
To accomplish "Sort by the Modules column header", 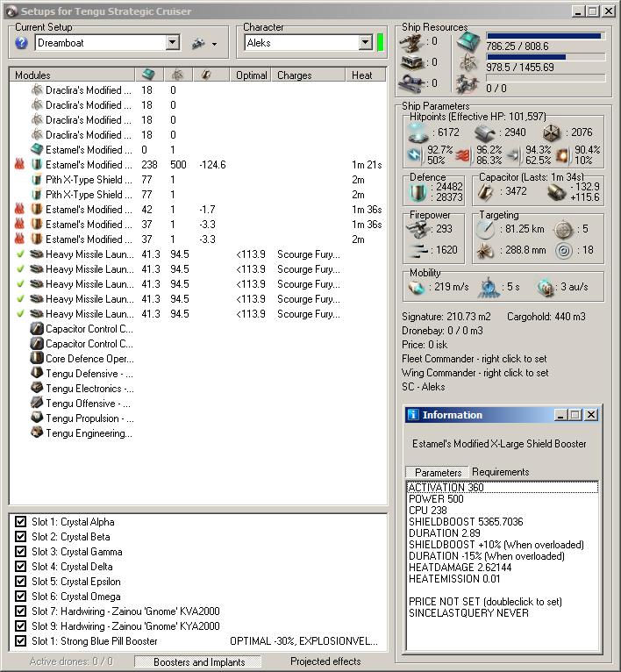I will pyautogui.click(x=73, y=75).
